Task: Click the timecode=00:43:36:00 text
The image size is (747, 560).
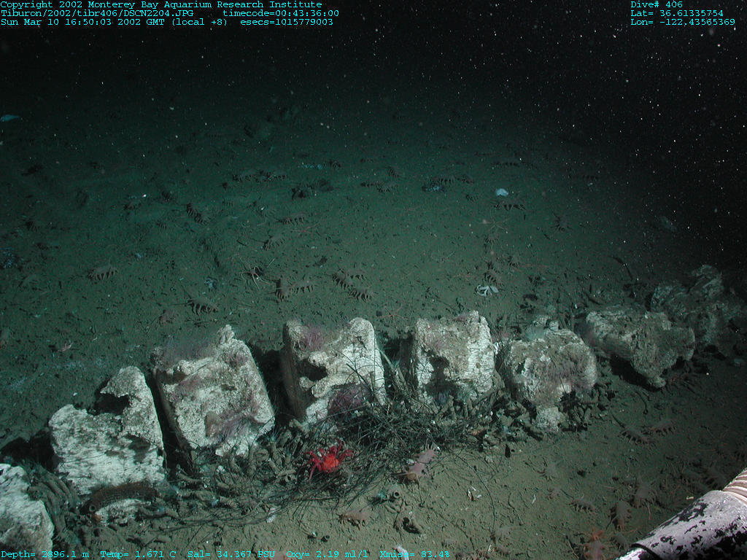Action: [x=281, y=13]
